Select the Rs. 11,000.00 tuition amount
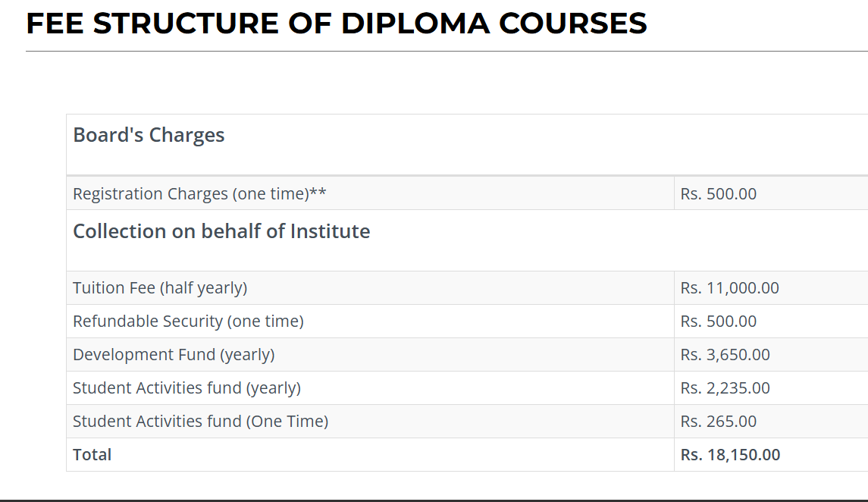This screenshot has height=502, width=868. 729,288
